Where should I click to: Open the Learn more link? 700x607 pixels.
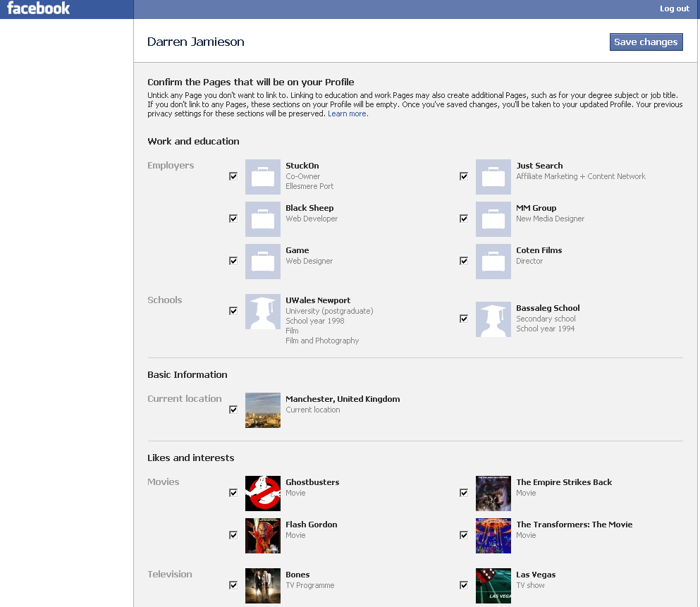pos(347,114)
